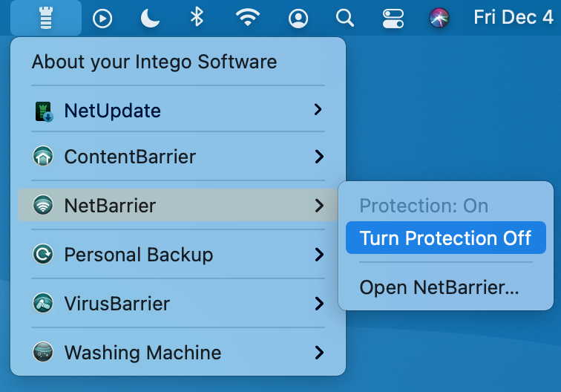The height and width of the screenshot is (392, 561).
Task: Select About your Intego Software
Action: pyautogui.click(x=154, y=62)
